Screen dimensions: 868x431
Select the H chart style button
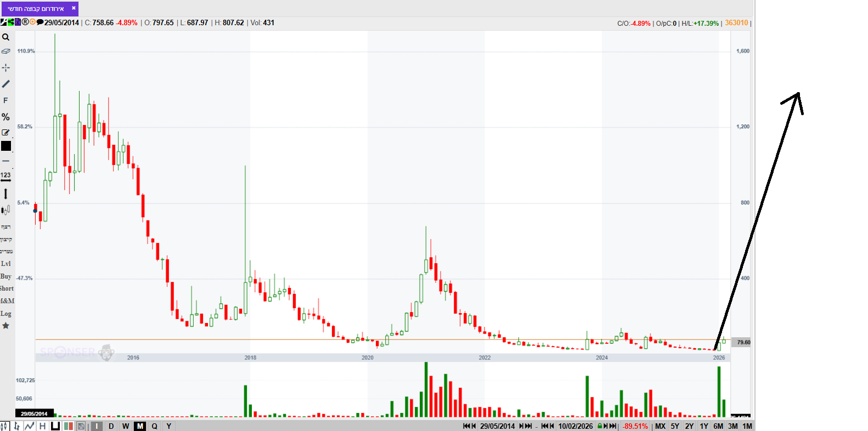click(x=42, y=426)
